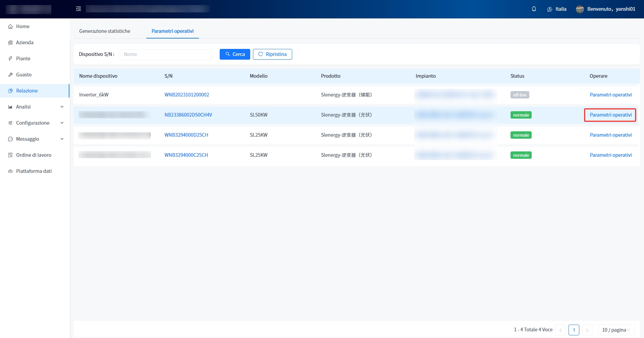The image size is (644, 338).
Task: Click the Nome dispositivo column header
Action: 98,76
